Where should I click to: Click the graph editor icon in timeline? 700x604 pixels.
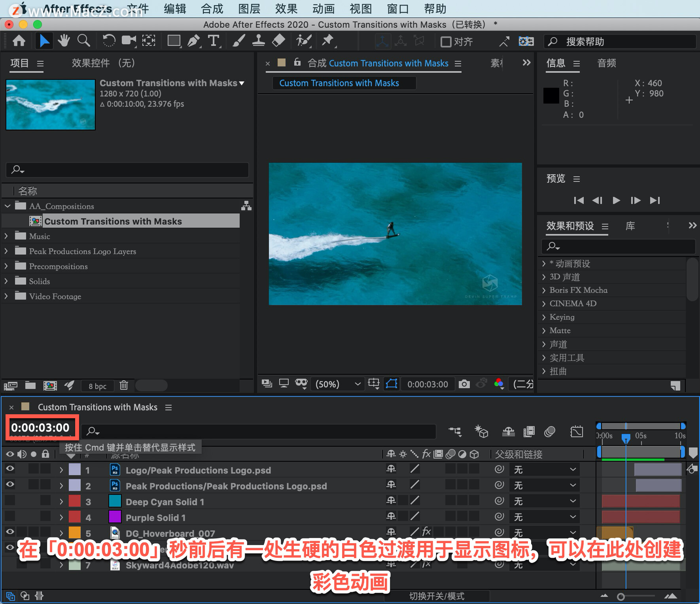tap(577, 431)
